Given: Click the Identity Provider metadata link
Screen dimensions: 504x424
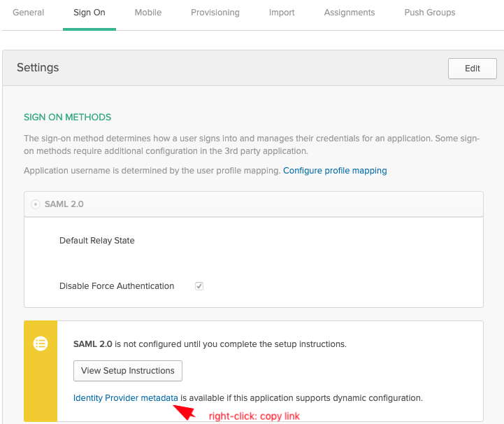Looking at the screenshot, I should tap(126, 398).
